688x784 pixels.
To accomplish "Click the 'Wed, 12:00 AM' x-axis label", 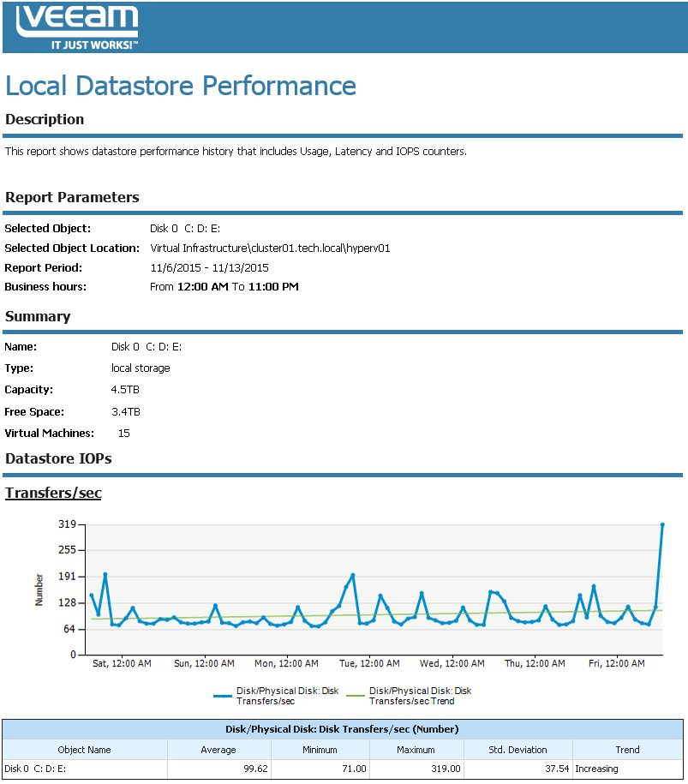I will coord(452,663).
